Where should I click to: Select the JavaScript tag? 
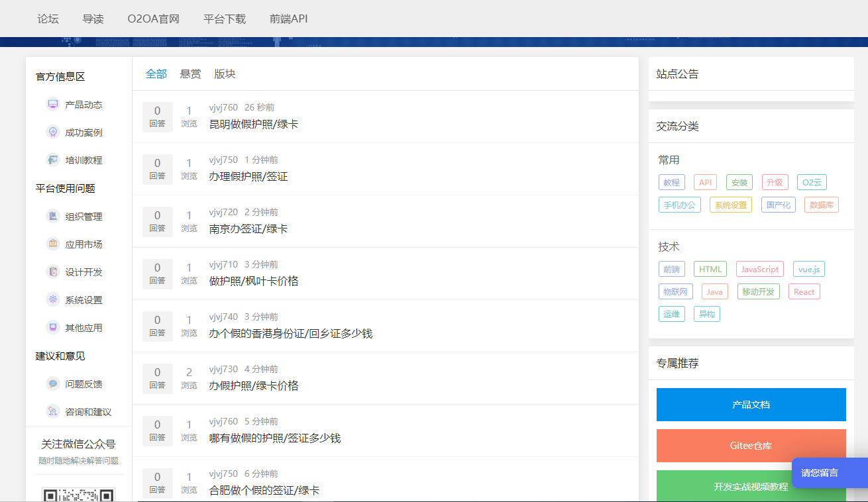point(759,269)
